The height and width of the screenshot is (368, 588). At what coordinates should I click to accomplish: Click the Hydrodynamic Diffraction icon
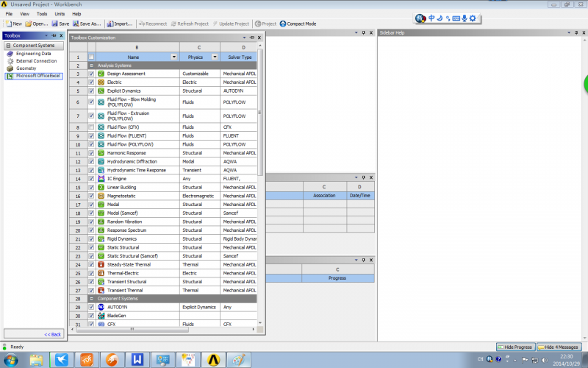pyautogui.click(x=101, y=161)
